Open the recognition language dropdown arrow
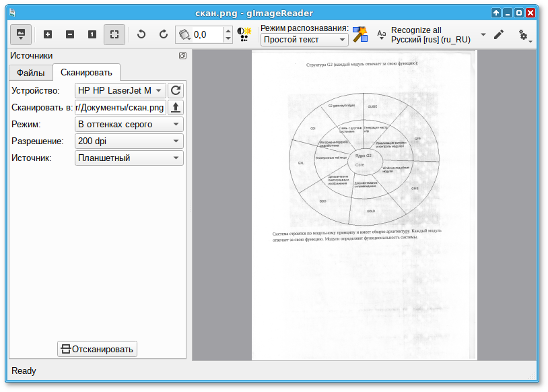 coord(483,34)
